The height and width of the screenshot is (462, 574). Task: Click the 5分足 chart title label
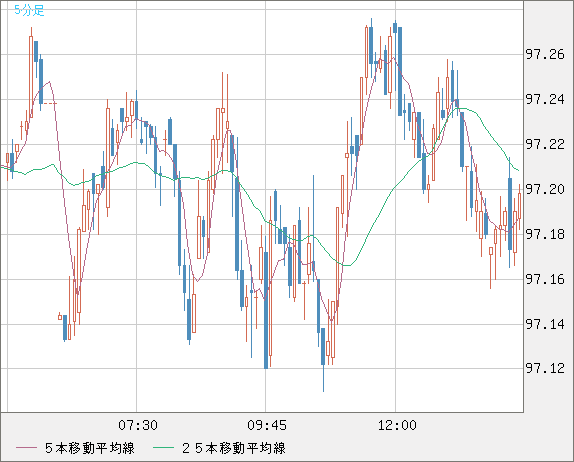coord(29,10)
